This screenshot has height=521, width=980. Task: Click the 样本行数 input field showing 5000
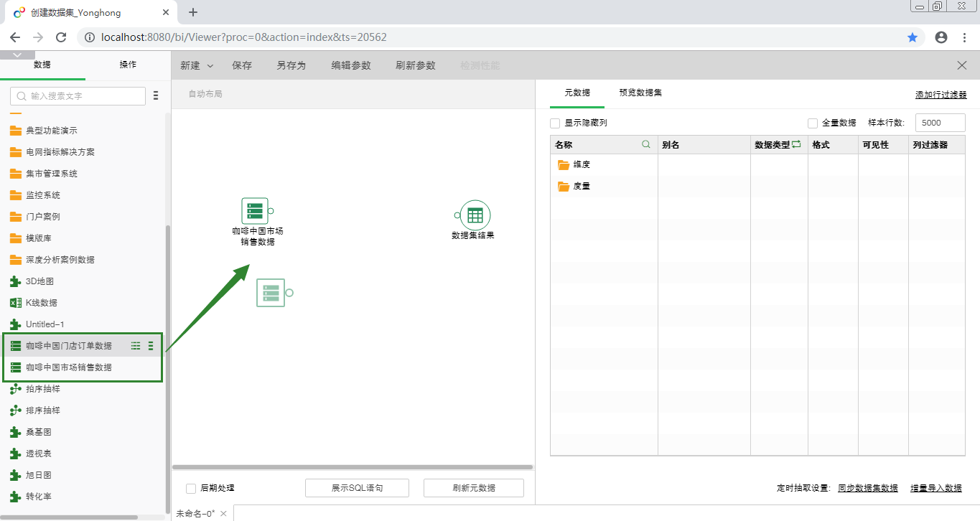939,122
